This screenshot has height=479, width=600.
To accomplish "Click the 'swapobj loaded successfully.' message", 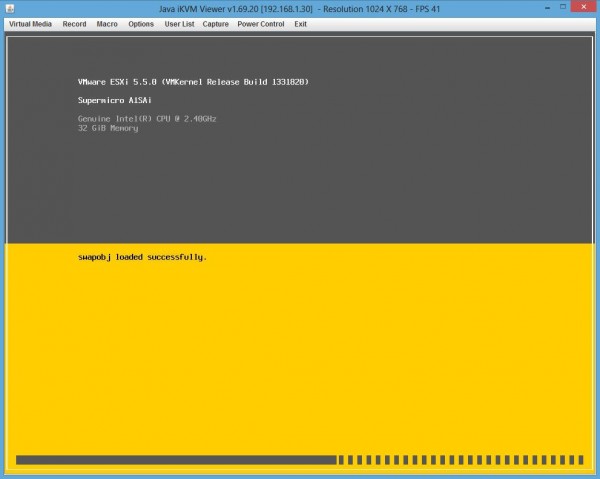I will click(142, 257).
